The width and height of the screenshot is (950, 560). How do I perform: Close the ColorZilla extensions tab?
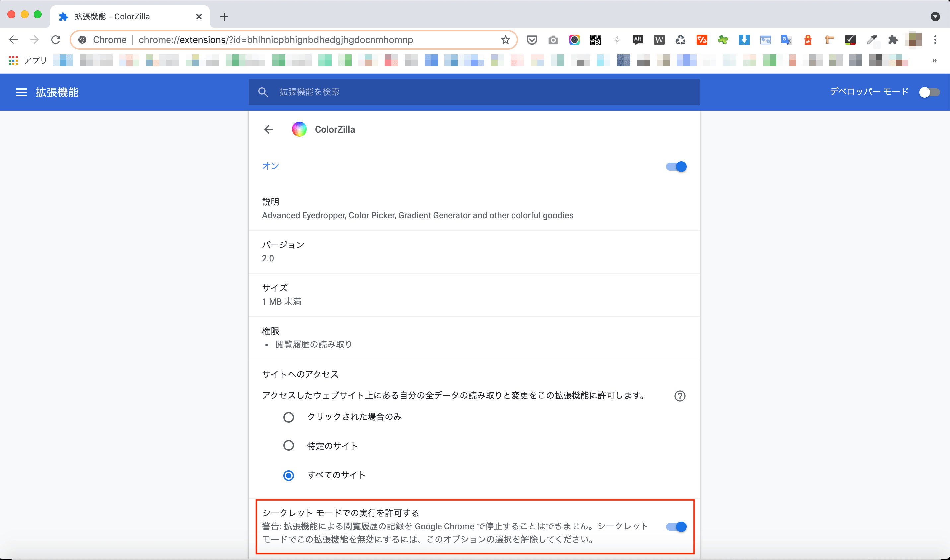pyautogui.click(x=199, y=17)
